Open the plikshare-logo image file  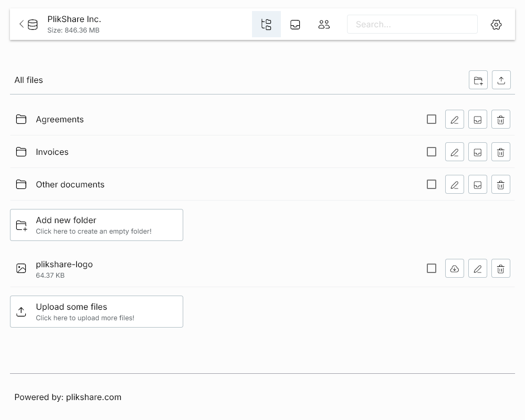coord(64,264)
